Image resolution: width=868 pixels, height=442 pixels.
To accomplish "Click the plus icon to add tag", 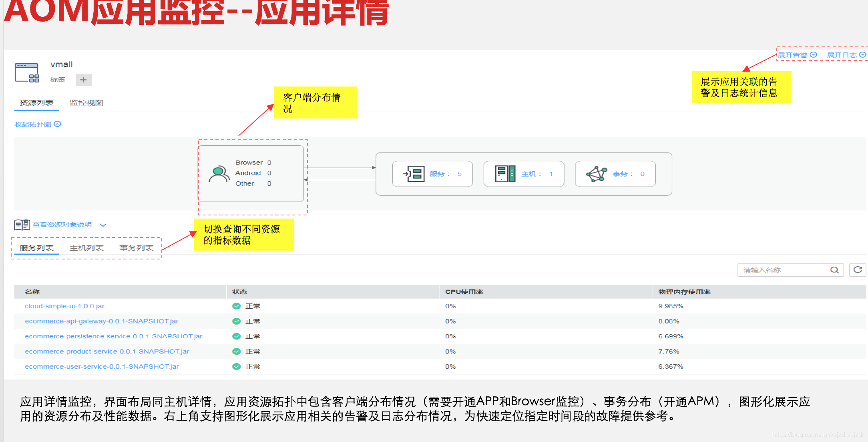I will pyautogui.click(x=83, y=80).
